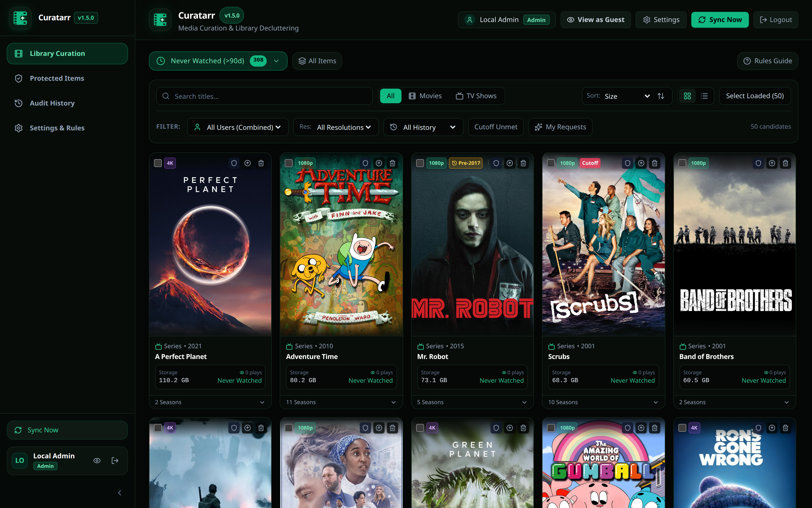The height and width of the screenshot is (508, 812).
Task: Filter by TV Shows tab
Action: (x=476, y=96)
